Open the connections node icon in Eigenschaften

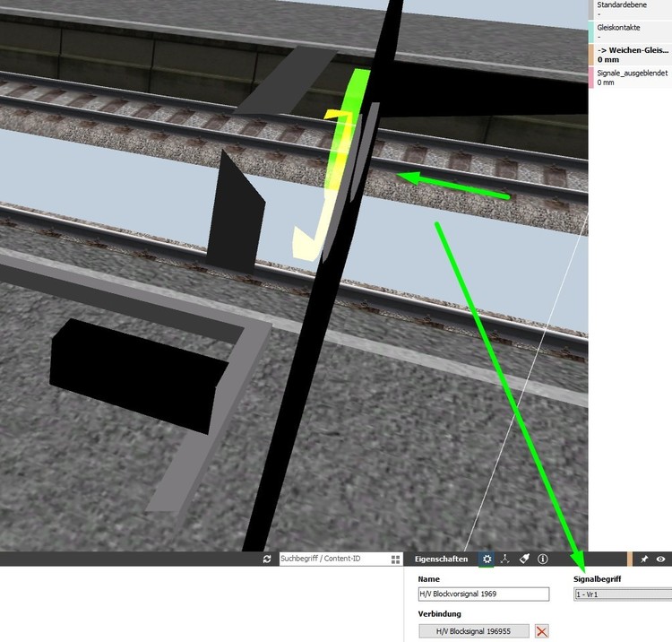tap(505, 559)
